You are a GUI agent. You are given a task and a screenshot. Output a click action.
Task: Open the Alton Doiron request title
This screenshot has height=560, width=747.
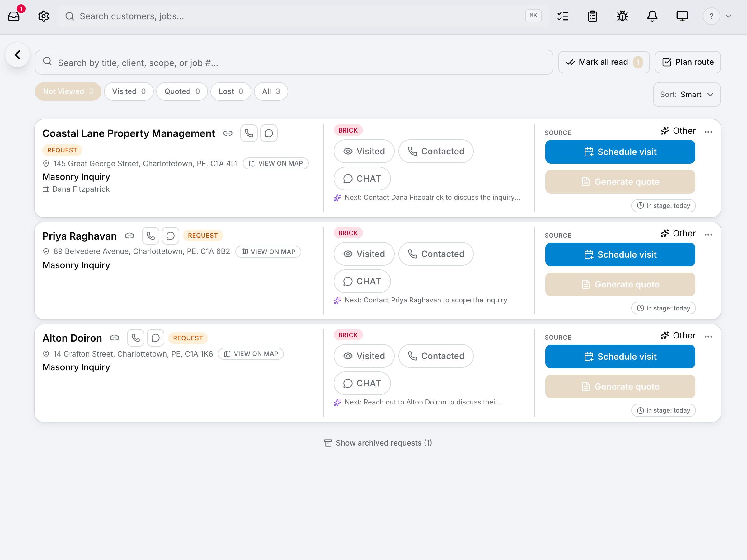point(72,338)
